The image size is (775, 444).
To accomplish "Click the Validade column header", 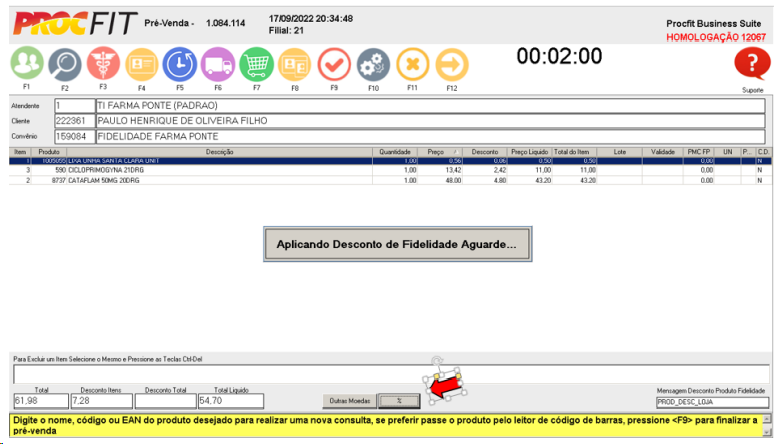I will [x=662, y=152].
